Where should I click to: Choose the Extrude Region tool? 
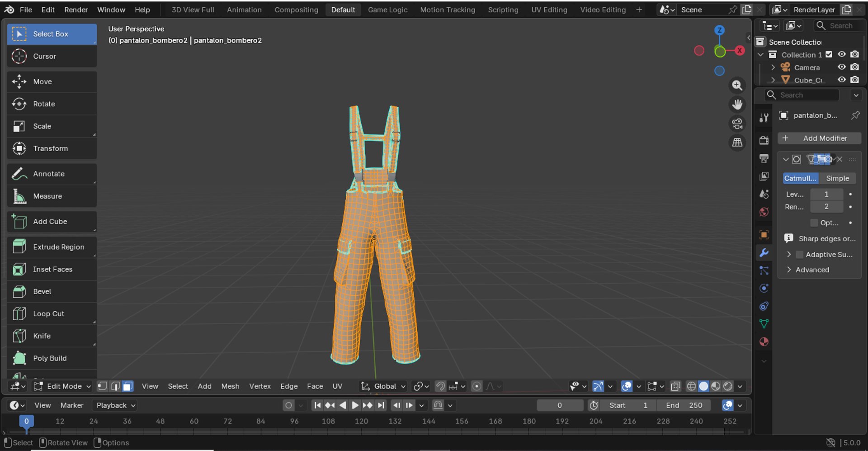pos(52,247)
